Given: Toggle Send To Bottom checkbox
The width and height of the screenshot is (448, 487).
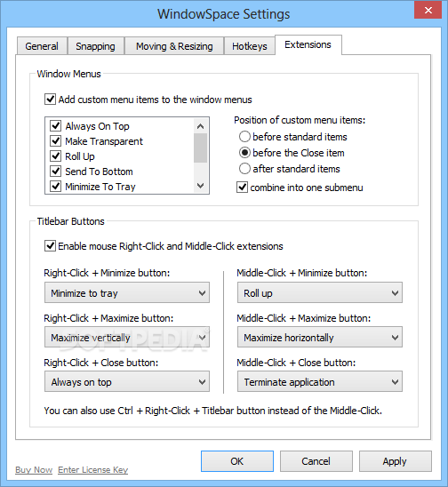Looking at the screenshot, I should (x=56, y=172).
